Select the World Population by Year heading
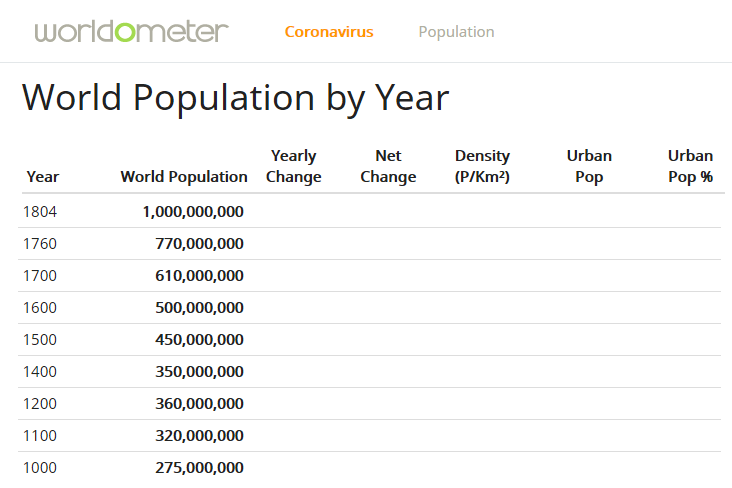Viewport: 732px width, 488px height. [235, 98]
